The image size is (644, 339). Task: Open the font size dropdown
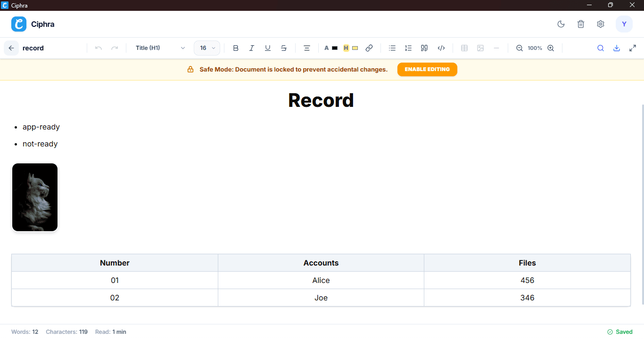coord(206,48)
